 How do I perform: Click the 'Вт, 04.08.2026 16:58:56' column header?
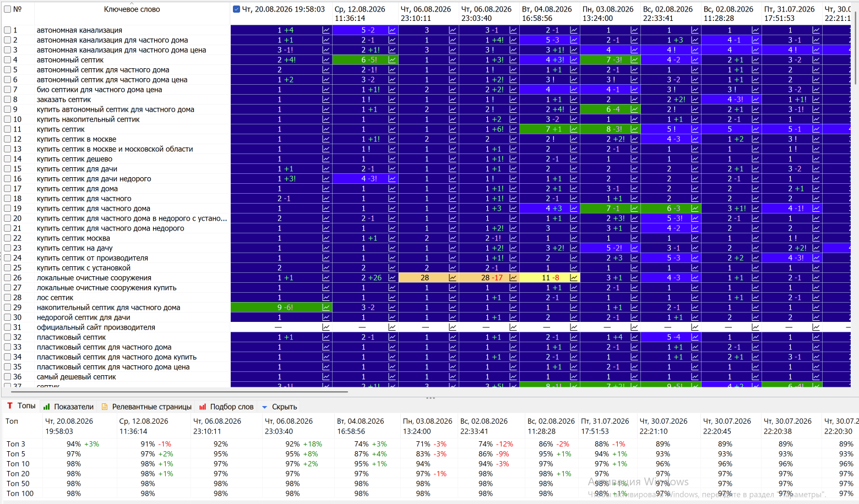coord(550,14)
